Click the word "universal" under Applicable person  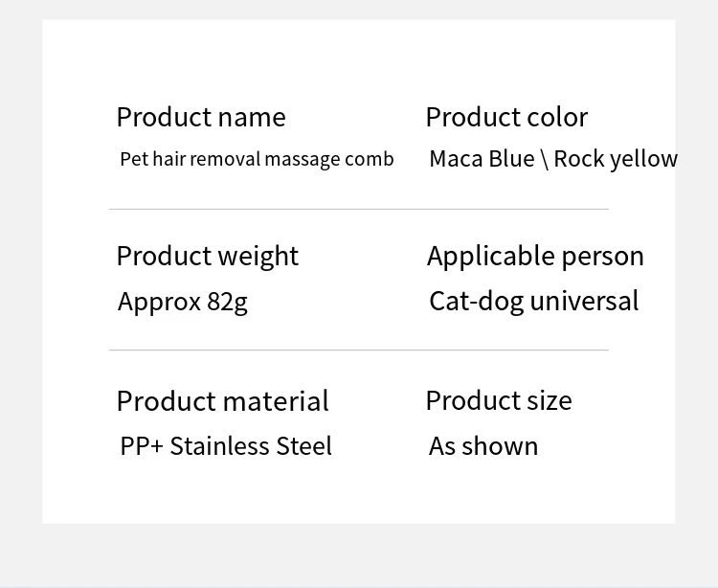tap(584, 301)
